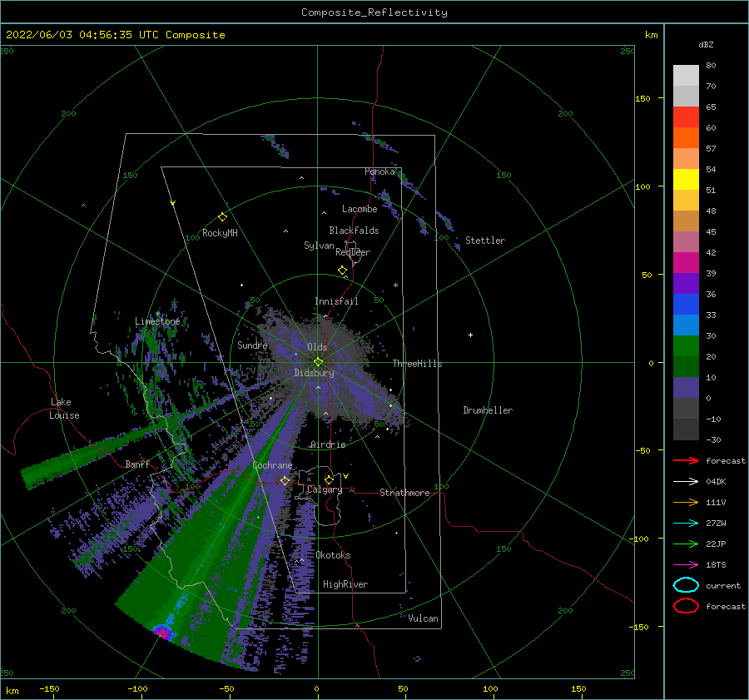Click the Olds label

coord(317,347)
